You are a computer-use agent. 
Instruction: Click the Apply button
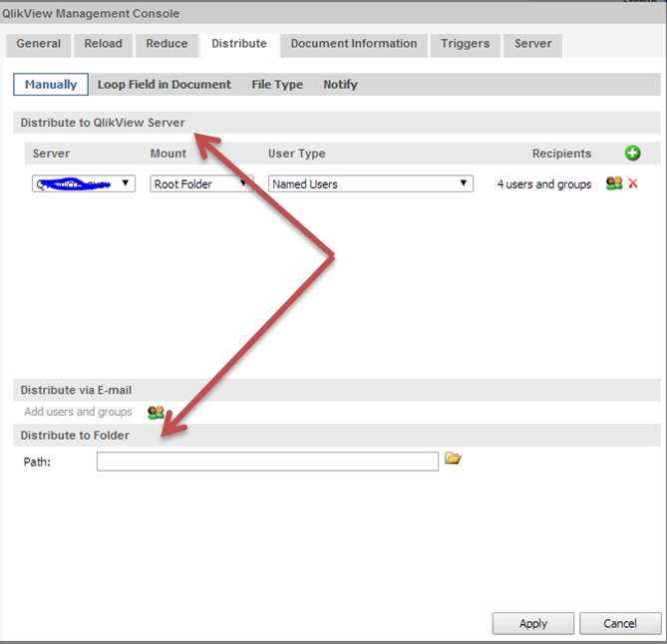tap(533, 624)
